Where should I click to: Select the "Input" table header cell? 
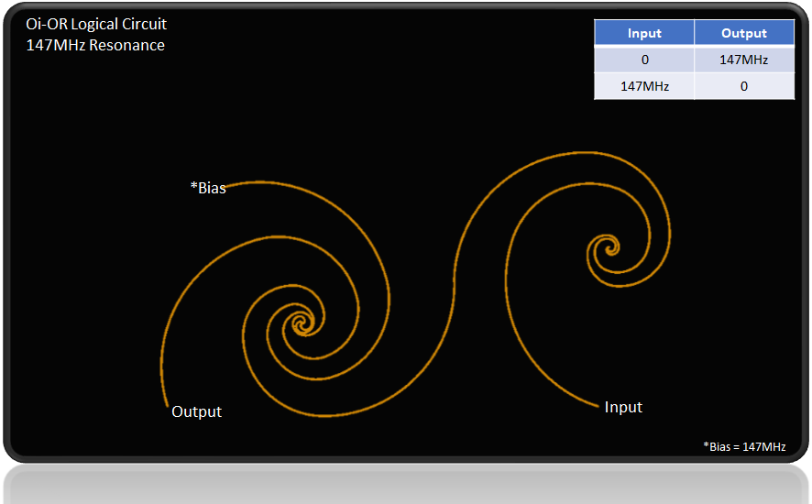643,33
